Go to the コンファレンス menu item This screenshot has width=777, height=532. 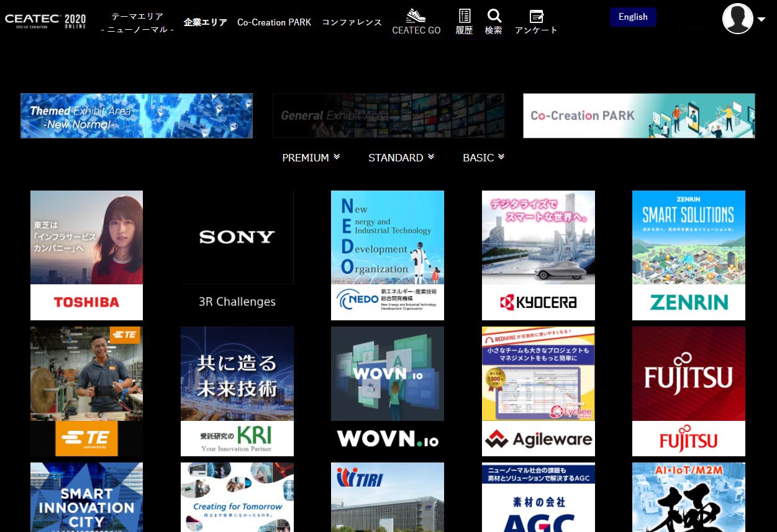(352, 22)
